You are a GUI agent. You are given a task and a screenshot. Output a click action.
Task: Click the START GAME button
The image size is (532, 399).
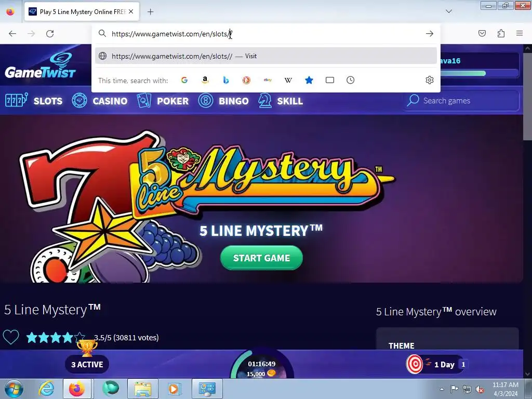pos(262,258)
